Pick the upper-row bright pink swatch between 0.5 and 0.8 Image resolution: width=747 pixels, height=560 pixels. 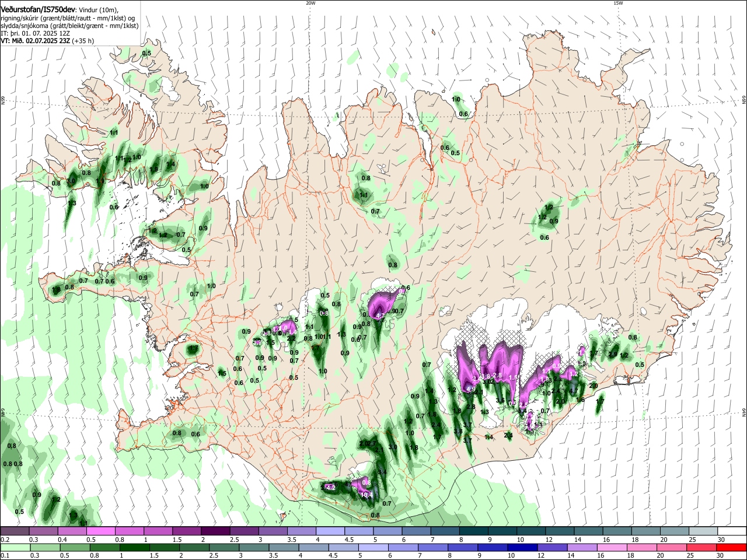click(x=100, y=531)
